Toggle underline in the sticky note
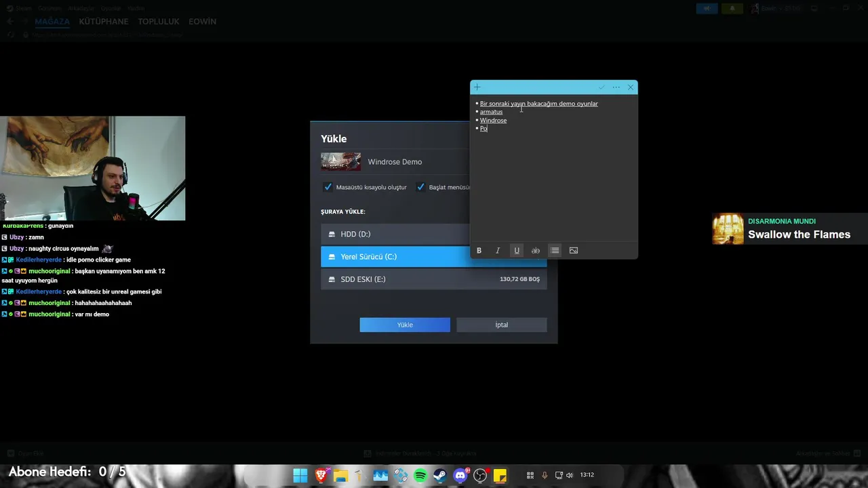868x488 pixels. pyautogui.click(x=517, y=251)
